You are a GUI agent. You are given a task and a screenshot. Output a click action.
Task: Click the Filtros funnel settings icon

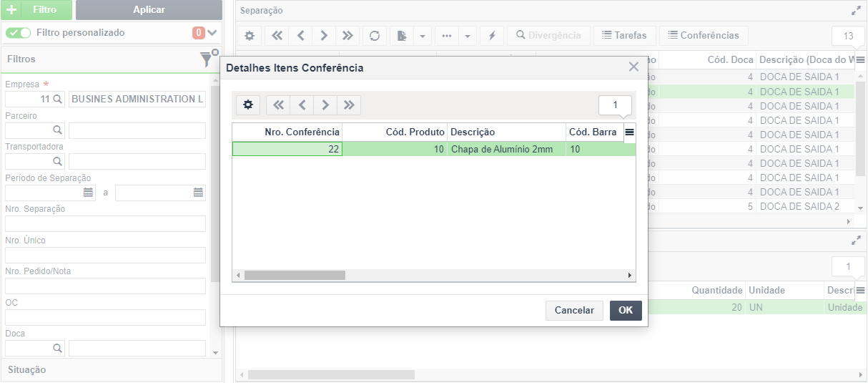pos(208,59)
